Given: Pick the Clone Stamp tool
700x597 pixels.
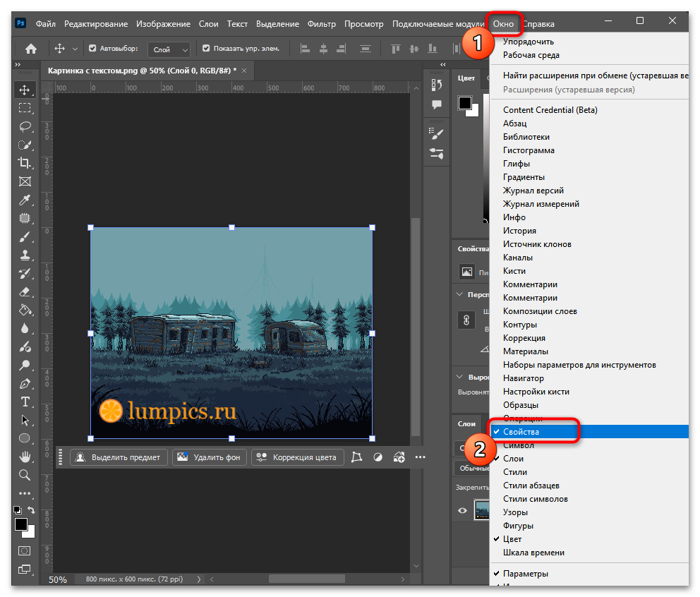Looking at the screenshot, I should pyautogui.click(x=25, y=255).
